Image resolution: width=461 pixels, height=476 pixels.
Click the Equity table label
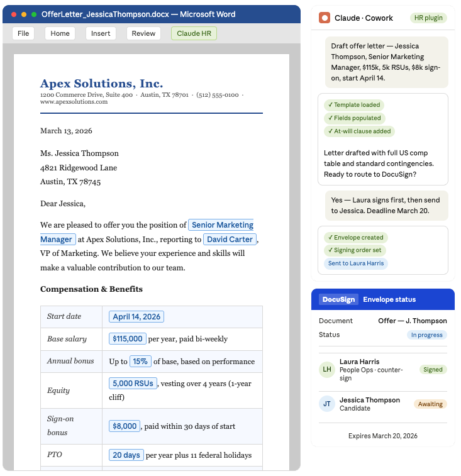click(58, 390)
